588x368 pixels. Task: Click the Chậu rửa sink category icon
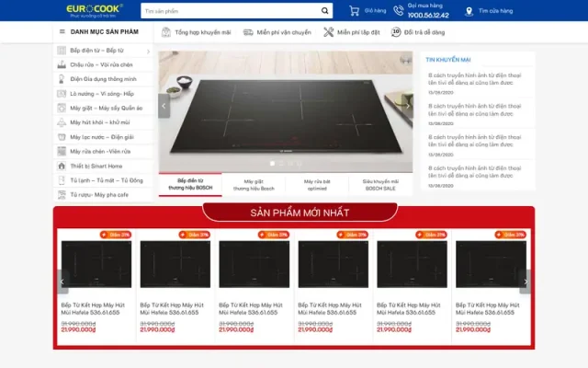[x=62, y=64]
